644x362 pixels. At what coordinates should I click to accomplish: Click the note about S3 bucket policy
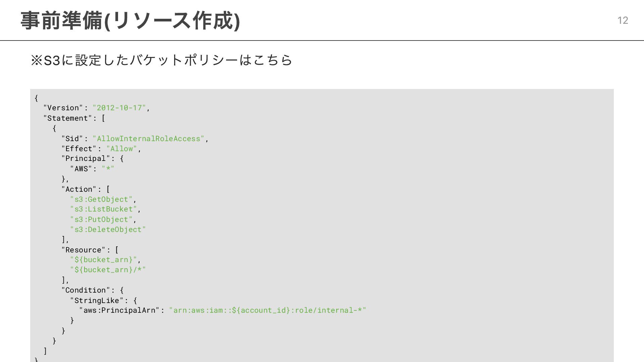tap(162, 60)
